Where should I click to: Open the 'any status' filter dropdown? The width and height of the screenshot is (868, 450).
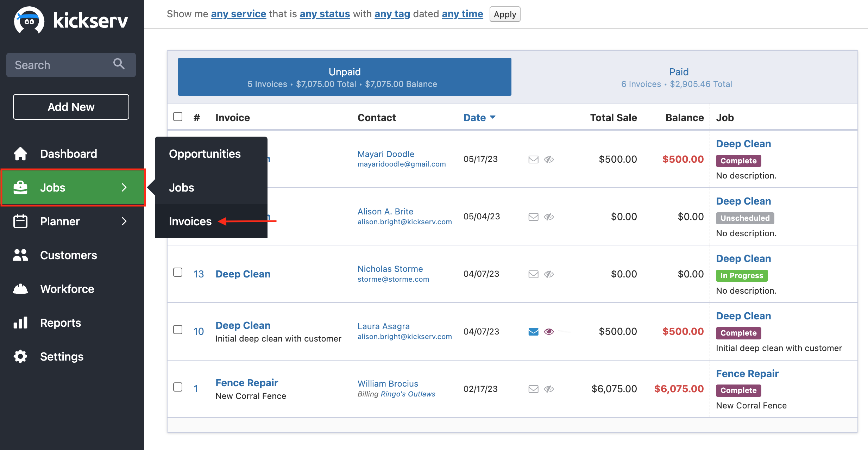pos(325,14)
